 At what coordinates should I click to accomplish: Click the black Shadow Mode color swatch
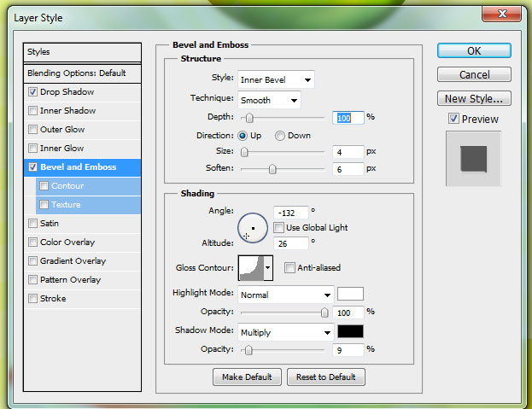tap(350, 331)
